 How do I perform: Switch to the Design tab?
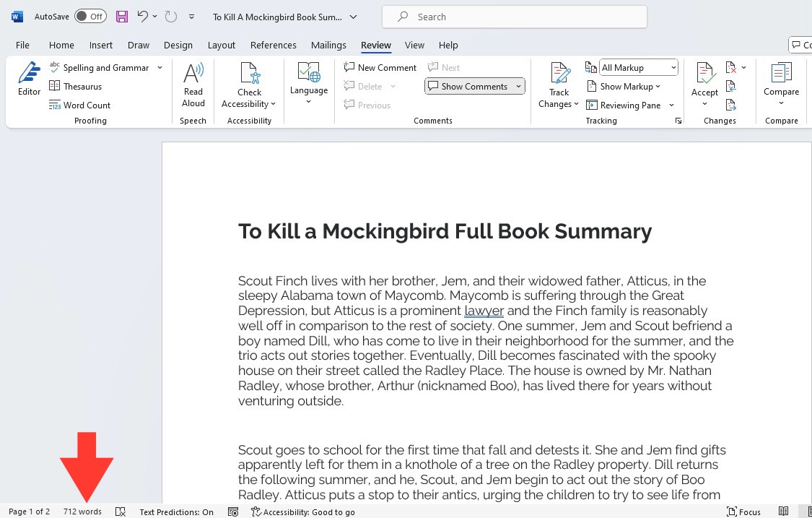click(x=178, y=45)
